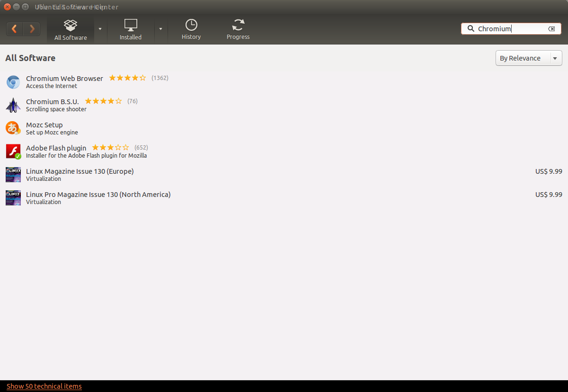This screenshot has width=568, height=392.
Task: Select the Adobe Flash plugin title
Action: point(56,148)
